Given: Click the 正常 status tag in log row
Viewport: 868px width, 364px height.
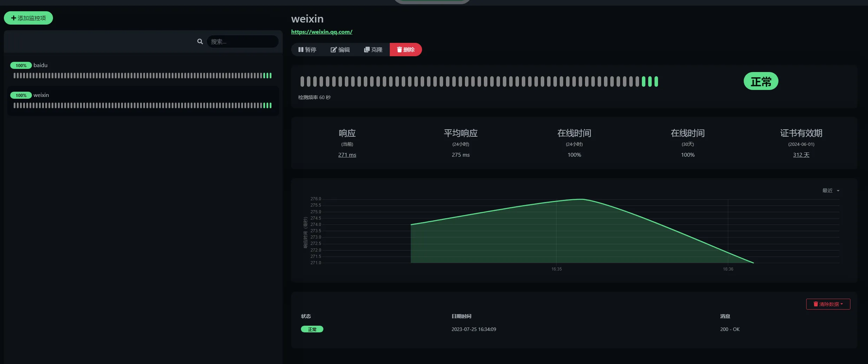Looking at the screenshot, I should tap(312, 329).
